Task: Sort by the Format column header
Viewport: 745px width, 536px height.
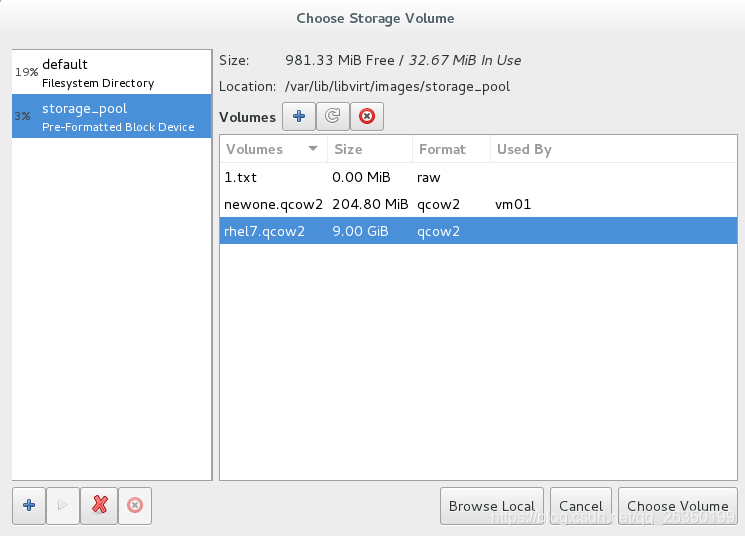Action: click(451, 149)
